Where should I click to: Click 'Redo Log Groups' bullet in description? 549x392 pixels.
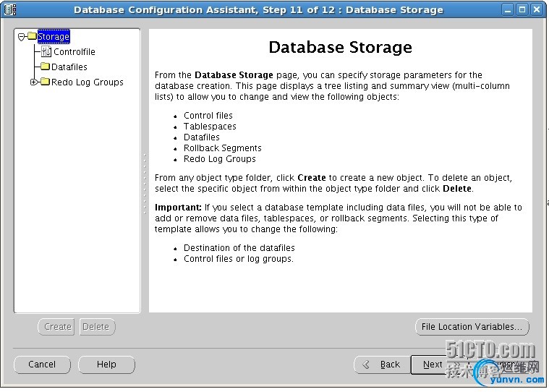tap(220, 159)
